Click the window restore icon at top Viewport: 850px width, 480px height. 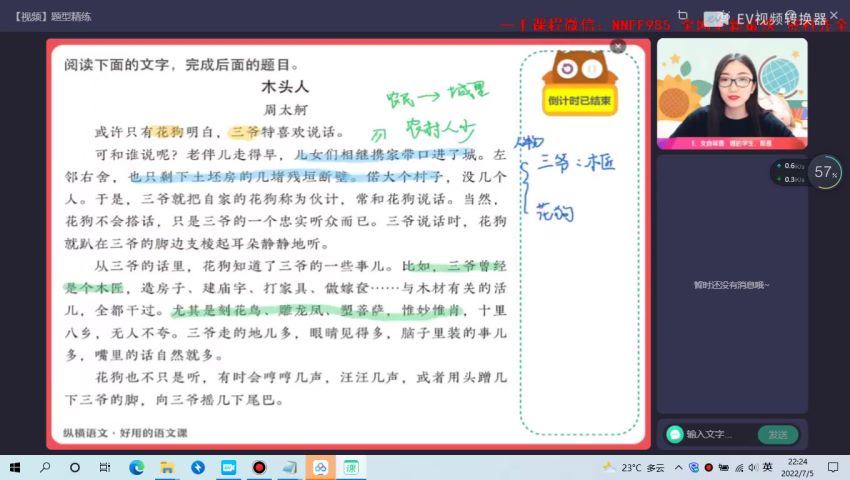coord(682,15)
